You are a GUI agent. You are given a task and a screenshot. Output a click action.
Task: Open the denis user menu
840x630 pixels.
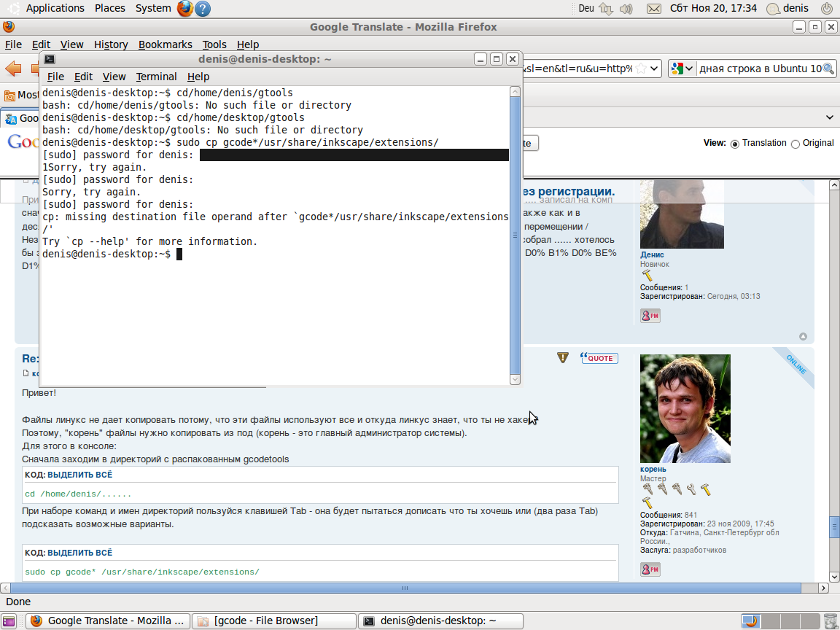click(x=787, y=9)
